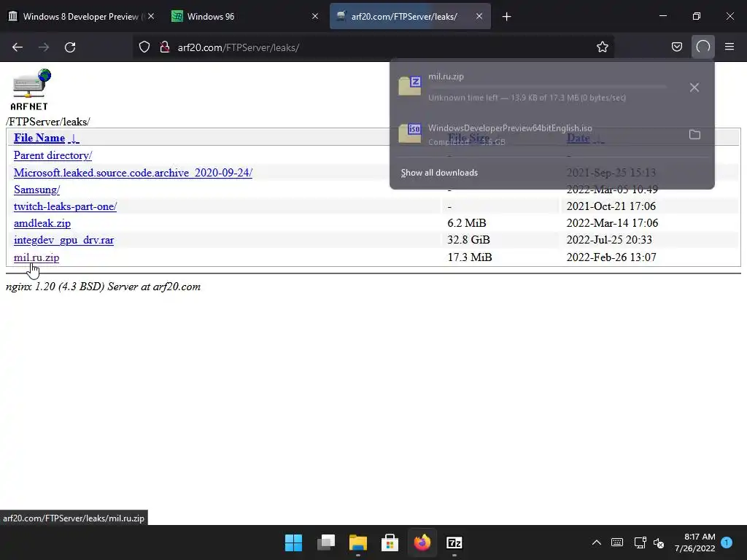747x560 pixels.
Task: Open Task View on the taskbar
Action: (326, 542)
